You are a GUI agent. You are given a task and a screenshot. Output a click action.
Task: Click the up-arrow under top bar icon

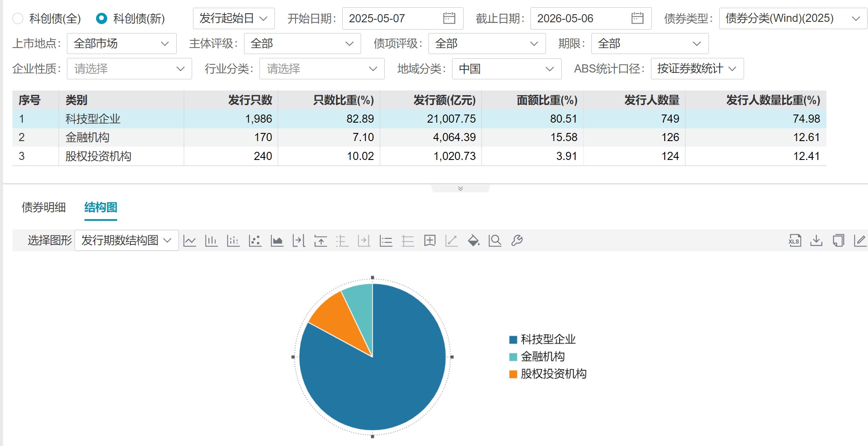coord(321,241)
